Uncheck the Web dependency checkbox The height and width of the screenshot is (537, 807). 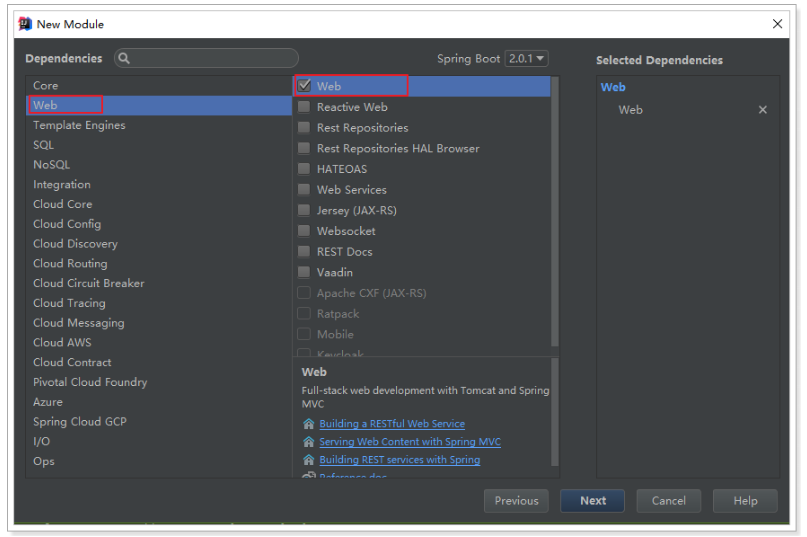(304, 85)
